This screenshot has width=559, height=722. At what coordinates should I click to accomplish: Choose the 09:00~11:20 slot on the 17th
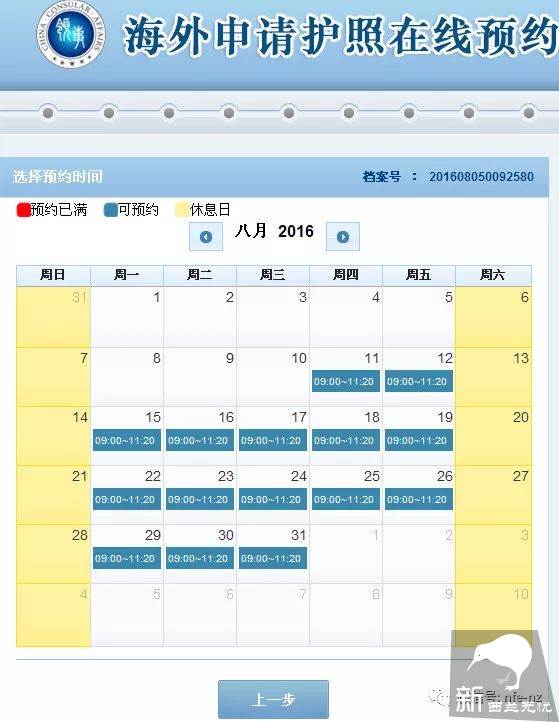[x=273, y=440]
